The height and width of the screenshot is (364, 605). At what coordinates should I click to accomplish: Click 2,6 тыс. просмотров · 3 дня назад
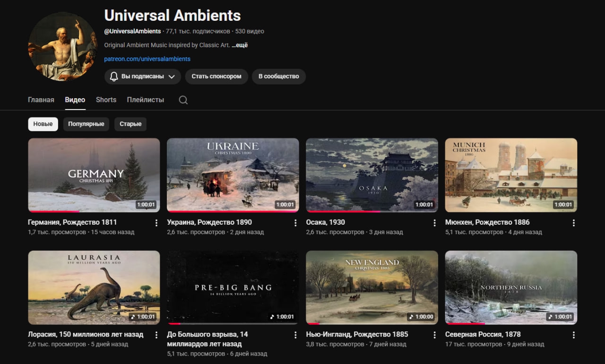coord(354,232)
